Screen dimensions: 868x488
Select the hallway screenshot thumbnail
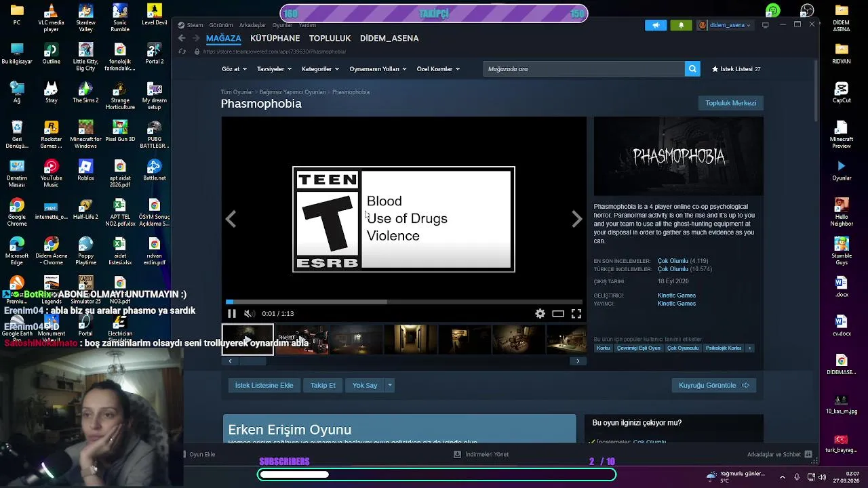[x=410, y=340]
